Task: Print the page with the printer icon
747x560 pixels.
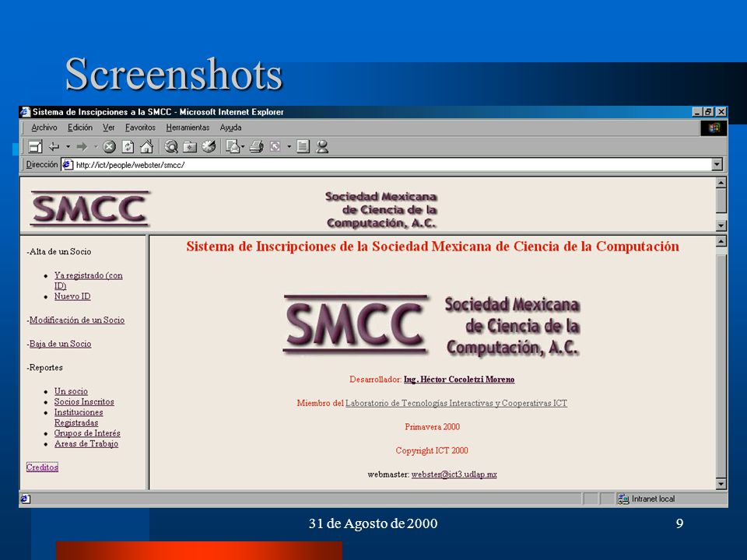Action: pos(256,146)
